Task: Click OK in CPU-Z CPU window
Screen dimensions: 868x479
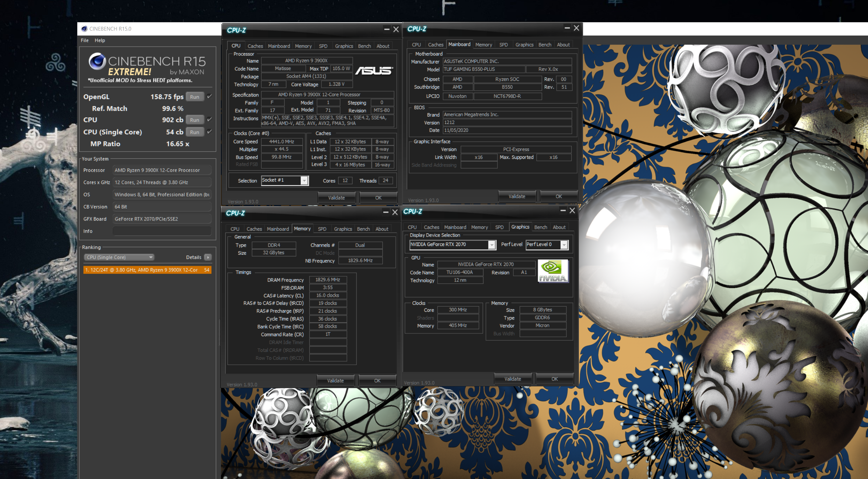Action: tap(378, 198)
